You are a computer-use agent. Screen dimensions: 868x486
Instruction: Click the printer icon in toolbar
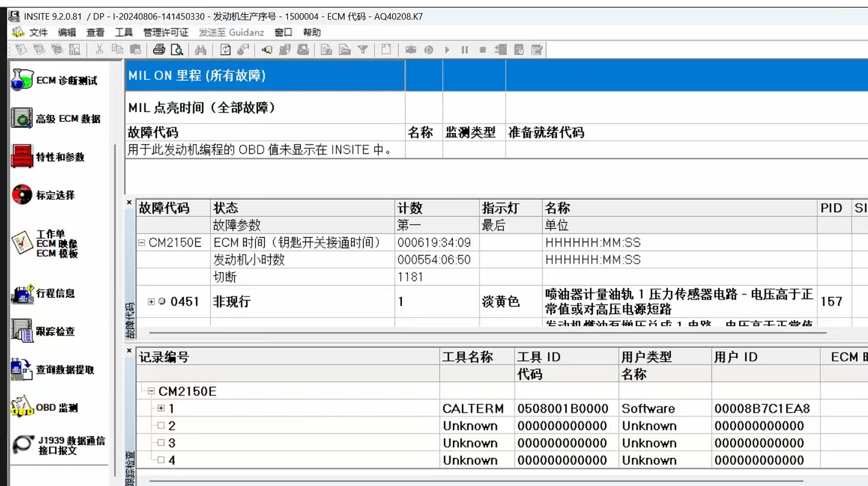159,50
